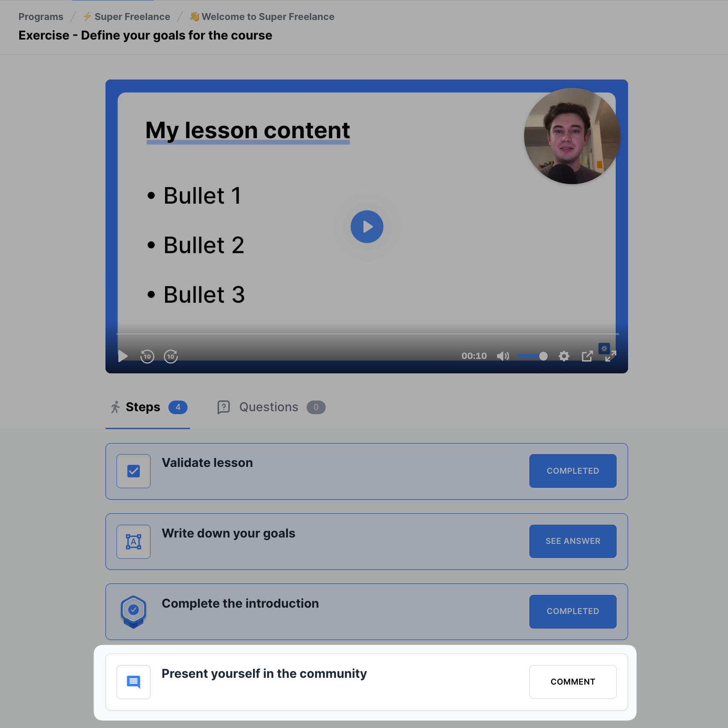Click the Questions count badge showing 0
Screen dimensions: 728x728
(x=316, y=407)
